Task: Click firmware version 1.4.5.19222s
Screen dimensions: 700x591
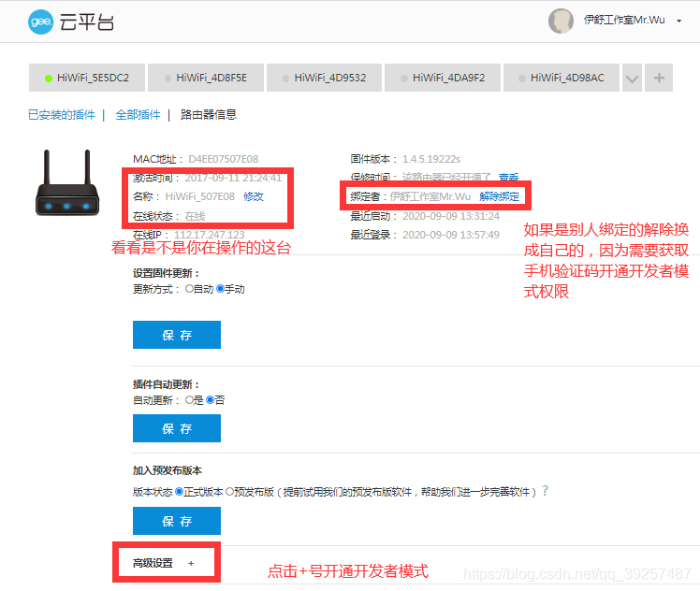Action: pos(431,159)
